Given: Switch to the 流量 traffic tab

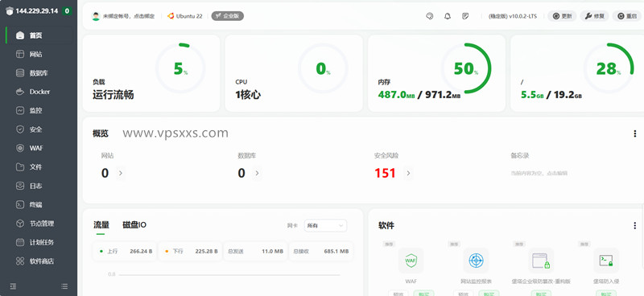Looking at the screenshot, I should point(101,225).
